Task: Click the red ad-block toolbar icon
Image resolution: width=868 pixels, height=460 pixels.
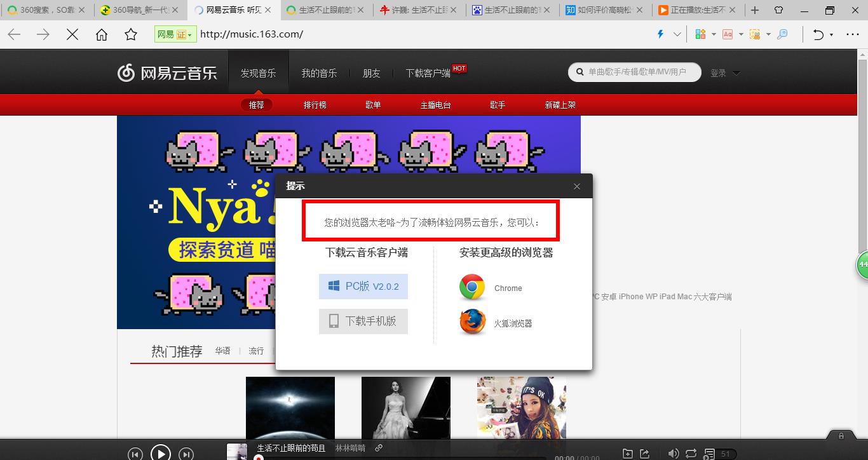Action: point(728,34)
